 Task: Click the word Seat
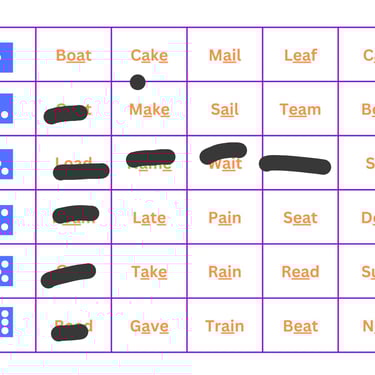300,218
